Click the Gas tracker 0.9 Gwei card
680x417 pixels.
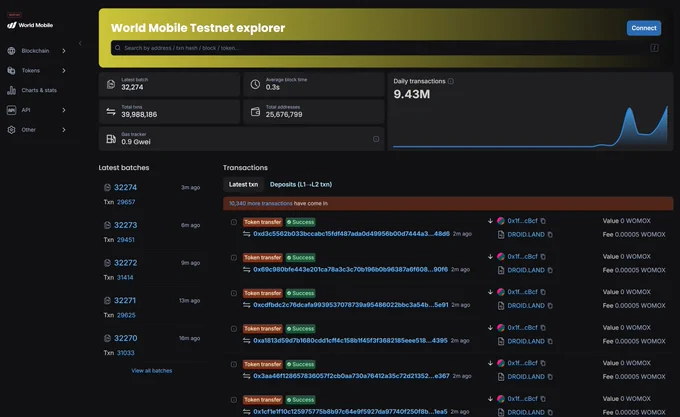[x=242, y=139]
